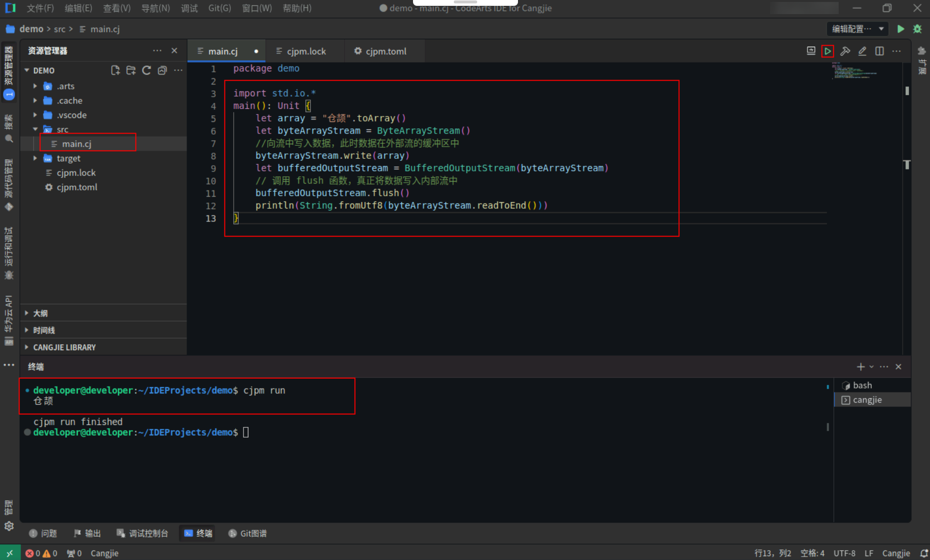
Task: Expand the .vscode folder
Action: pos(35,115)
